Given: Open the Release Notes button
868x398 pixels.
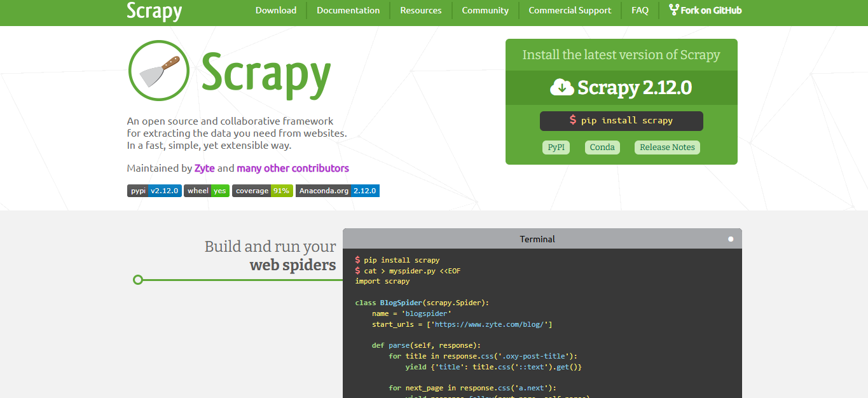Looking at the screenshot, I should (667, 148).
